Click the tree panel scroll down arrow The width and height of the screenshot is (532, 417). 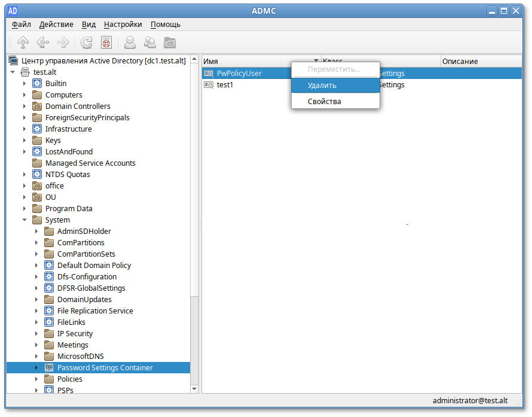194,389
